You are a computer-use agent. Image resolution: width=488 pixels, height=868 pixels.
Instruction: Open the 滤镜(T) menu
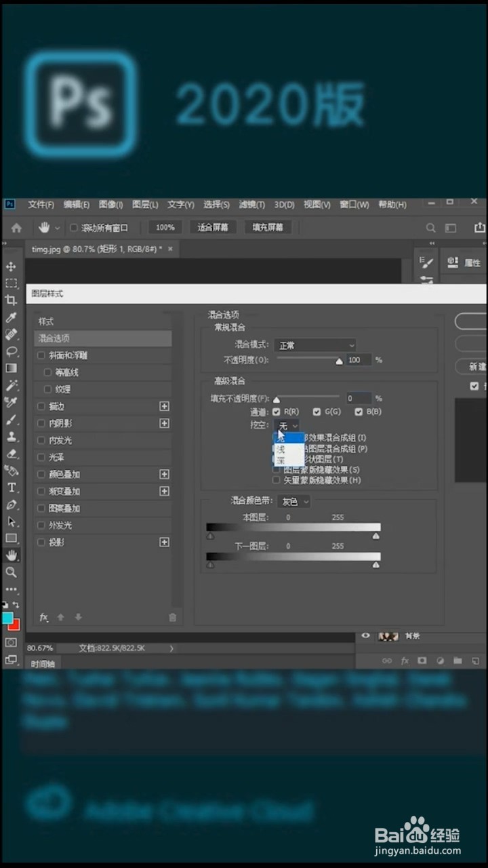[x=252, y=205]
